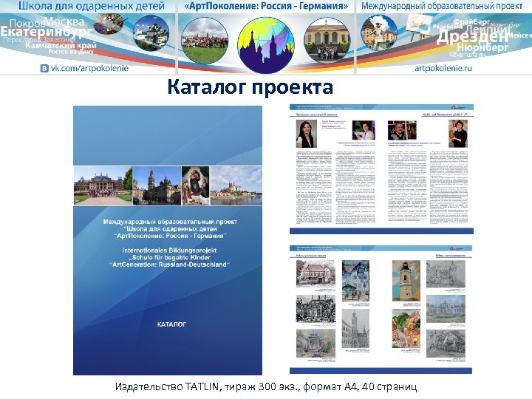532x399 pixels.
Task: Select the Moritzburg castle circular photo
Action: (x=378, y=33)
